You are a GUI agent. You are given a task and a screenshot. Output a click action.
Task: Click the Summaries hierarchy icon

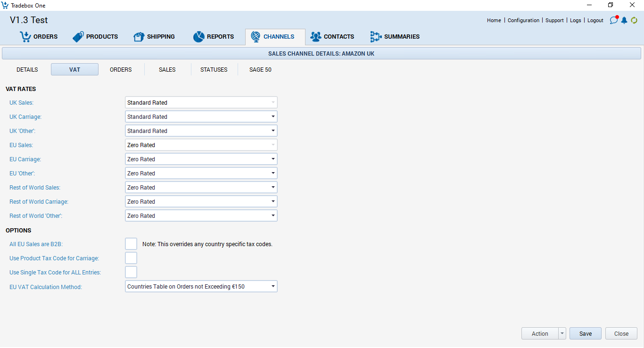coord(376,37)
